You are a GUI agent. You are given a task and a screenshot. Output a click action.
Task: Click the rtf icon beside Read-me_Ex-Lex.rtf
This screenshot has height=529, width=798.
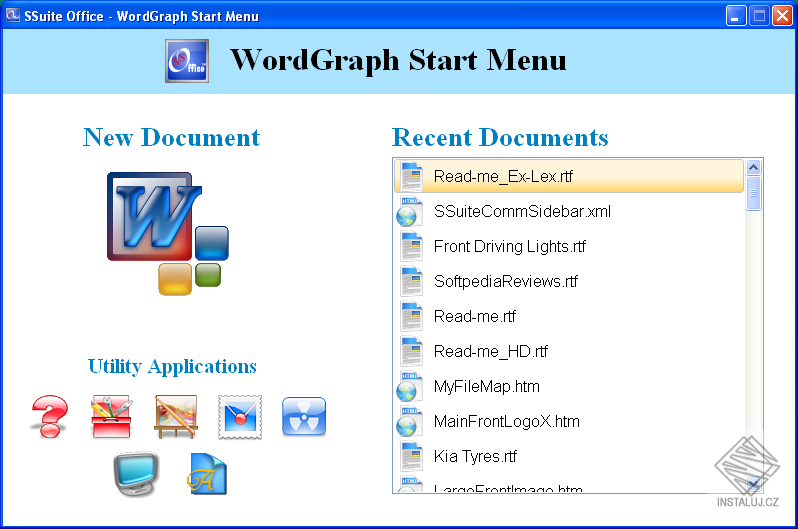[x=411, y=176]
